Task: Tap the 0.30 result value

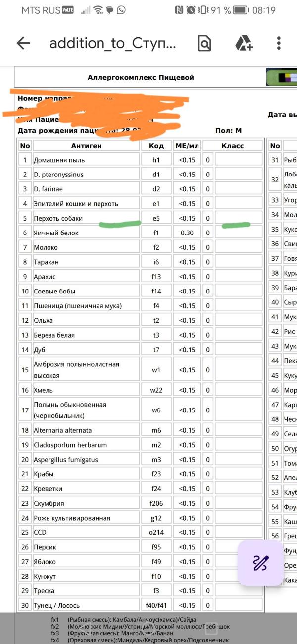Action: (x=187, y=233)
